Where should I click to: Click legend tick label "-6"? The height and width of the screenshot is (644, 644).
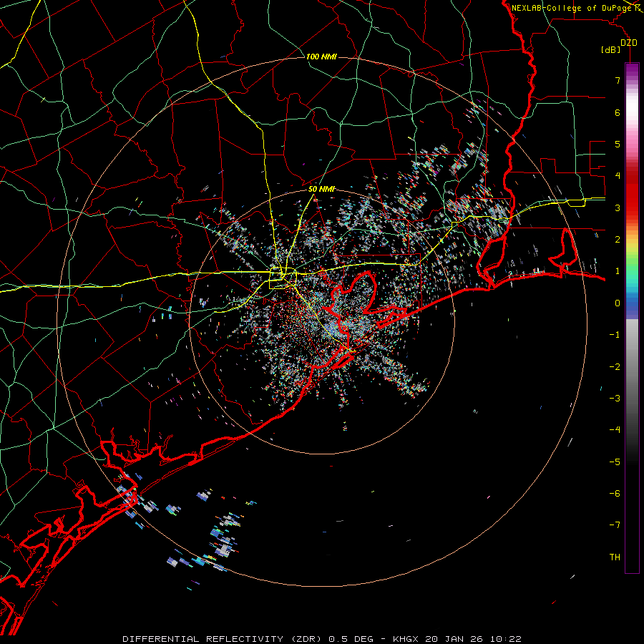615,494
